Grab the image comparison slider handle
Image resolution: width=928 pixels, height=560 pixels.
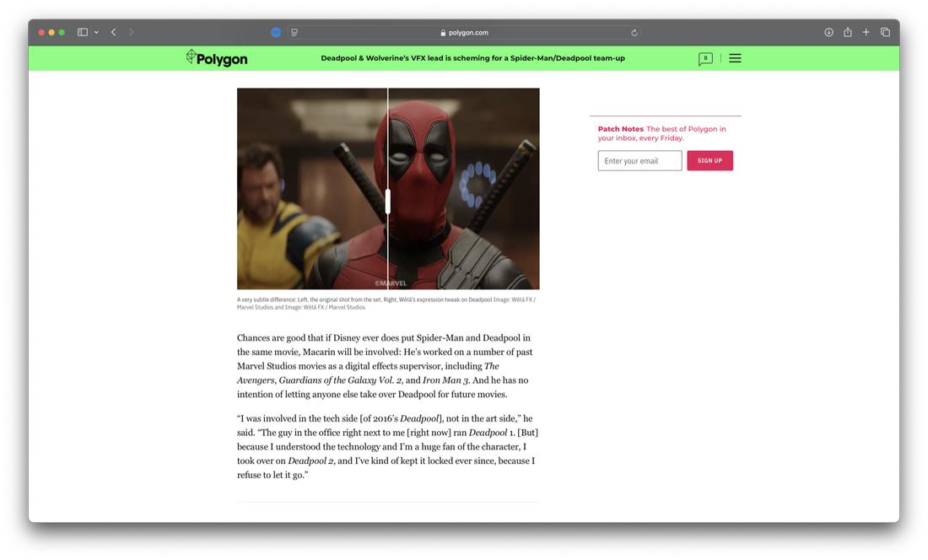(388, 201)
